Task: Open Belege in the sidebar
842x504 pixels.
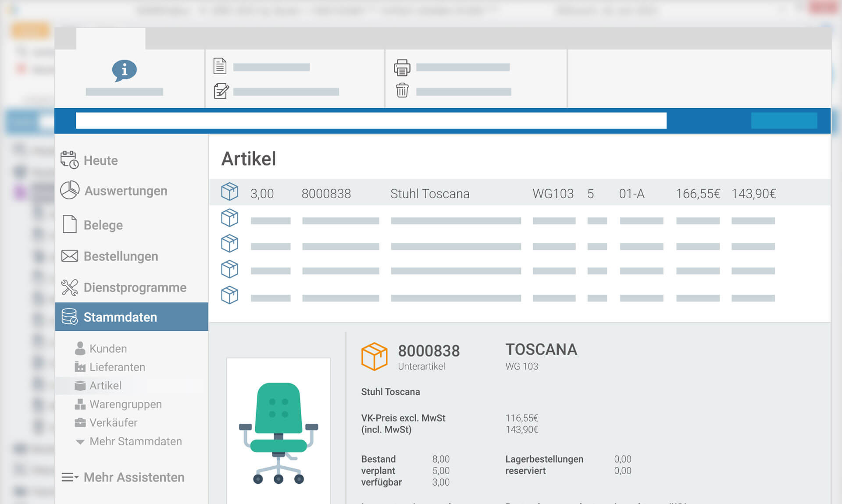Action: [x=103, y=225]
